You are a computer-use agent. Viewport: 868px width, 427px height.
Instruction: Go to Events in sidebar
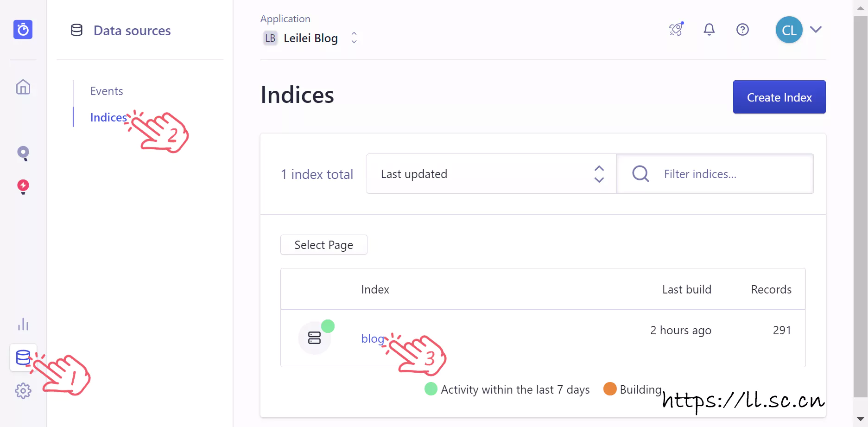[x=107, y=91]
